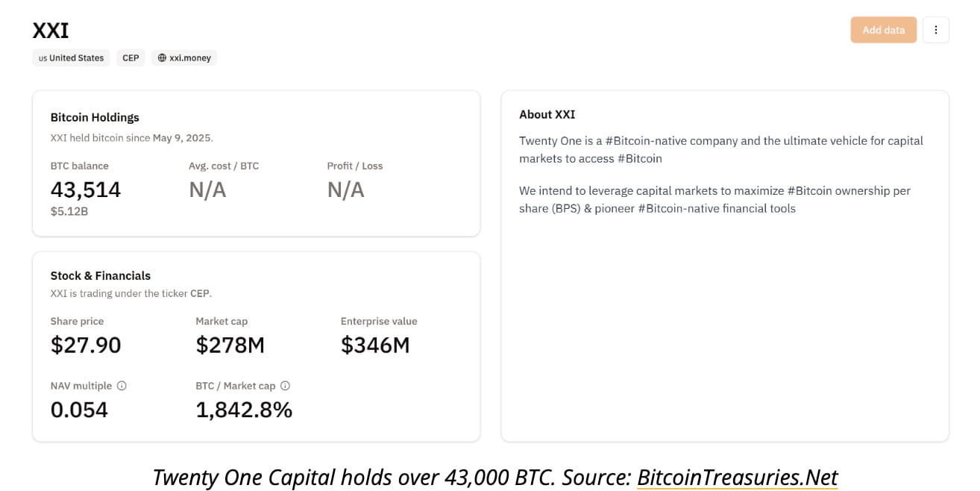
Task: Click the US flag code icon
Action: (x=43, y=58)
